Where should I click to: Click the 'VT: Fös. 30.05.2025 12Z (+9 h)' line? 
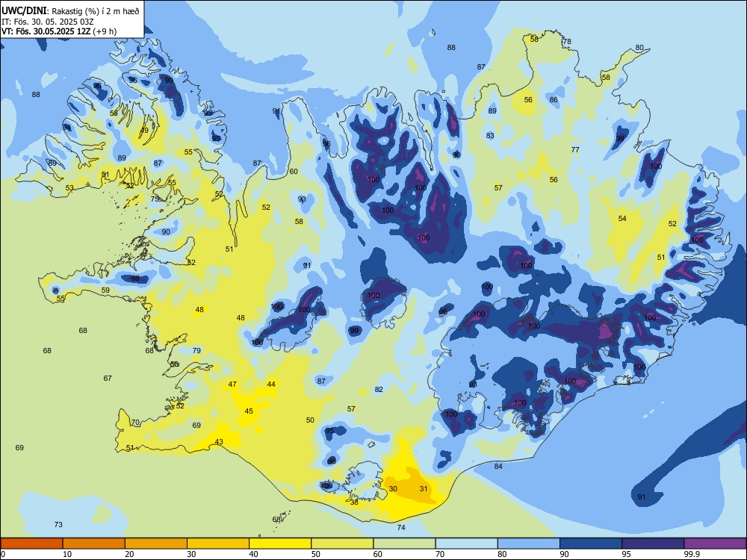(58, 31)
